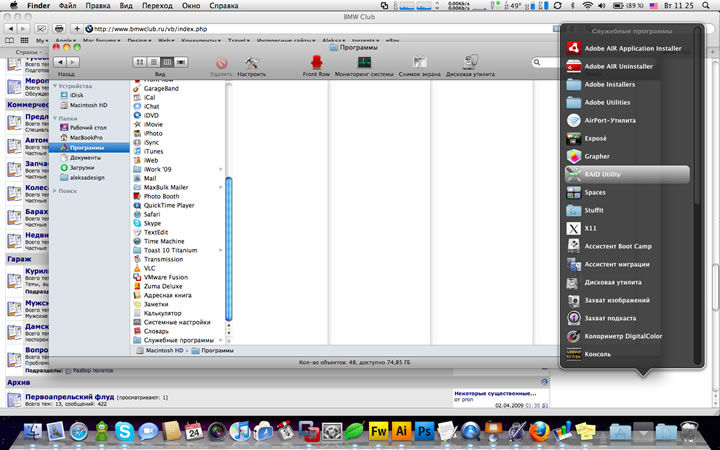Open Adobe Installers folder in stack
720x450 pixels.
pos(627,84)
